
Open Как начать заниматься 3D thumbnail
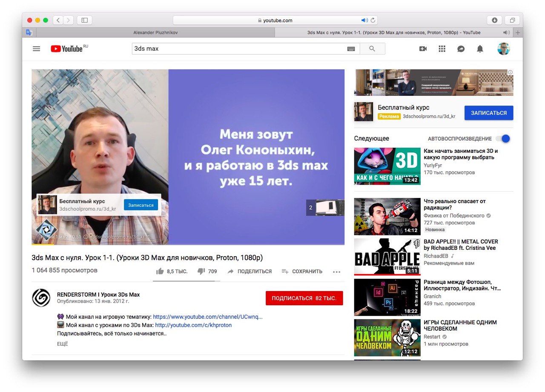[387, 166]
